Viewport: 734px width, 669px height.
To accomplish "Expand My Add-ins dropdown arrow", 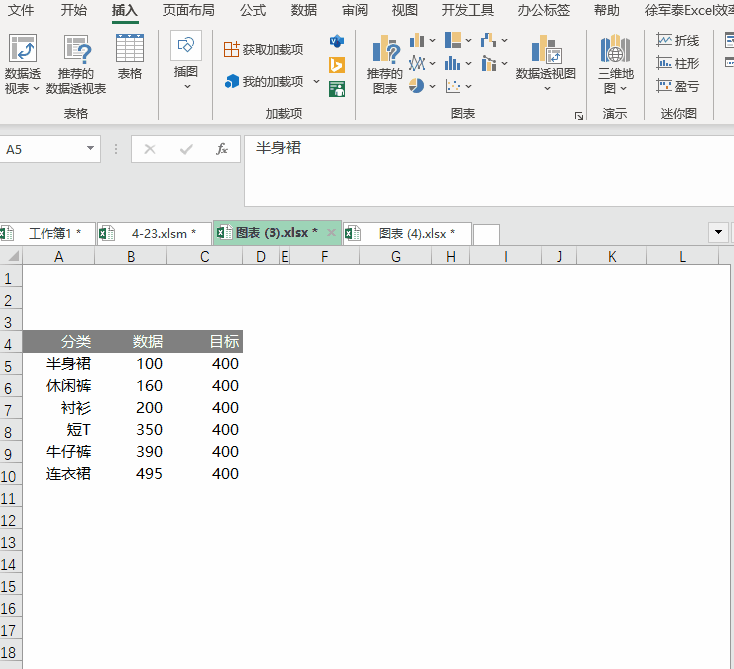I will (316, 81).
